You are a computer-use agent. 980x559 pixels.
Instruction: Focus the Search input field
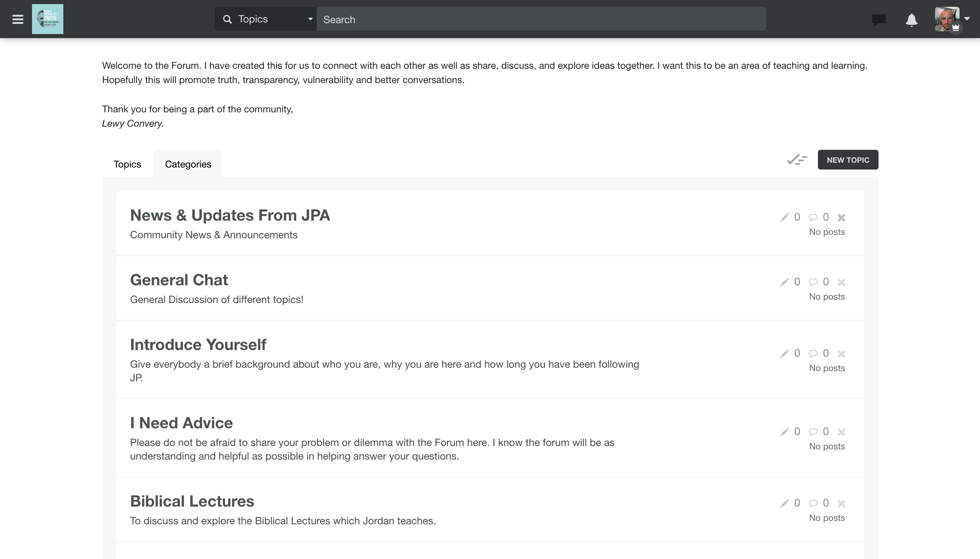click(x=541, y=19)
